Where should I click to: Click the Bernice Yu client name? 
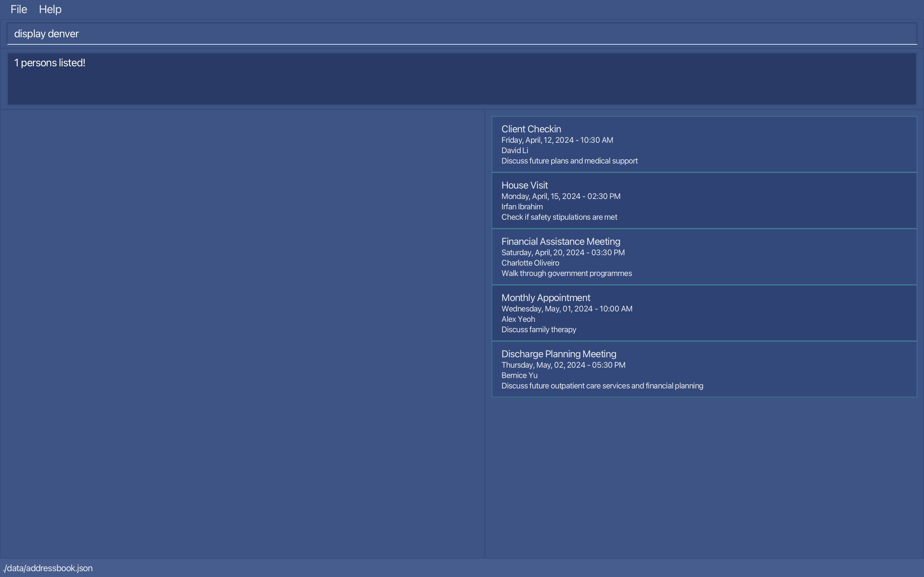(x=519, y=375)
